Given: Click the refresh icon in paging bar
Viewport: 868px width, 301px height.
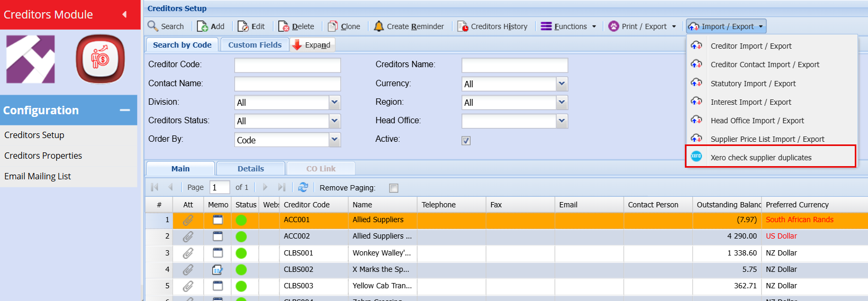Looking at the screenshot, I should point(303,187).
